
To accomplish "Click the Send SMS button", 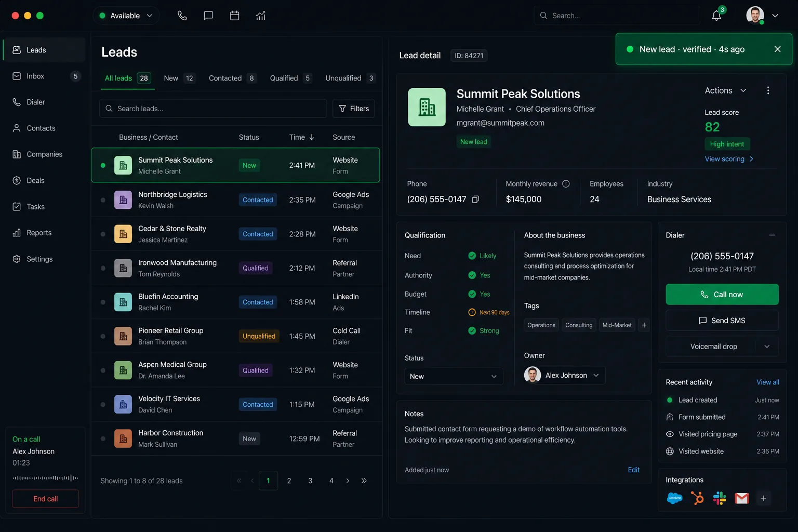I will tap(722, 321).
